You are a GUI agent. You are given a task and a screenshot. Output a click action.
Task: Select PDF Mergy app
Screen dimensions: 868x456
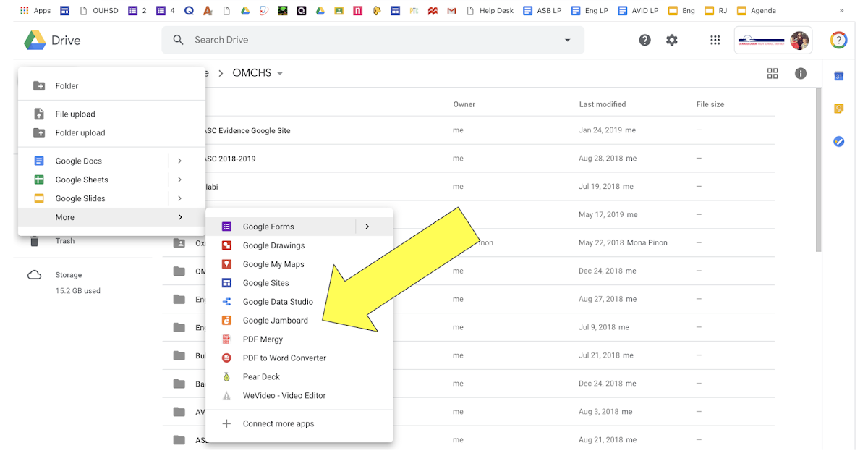point(299,339)
